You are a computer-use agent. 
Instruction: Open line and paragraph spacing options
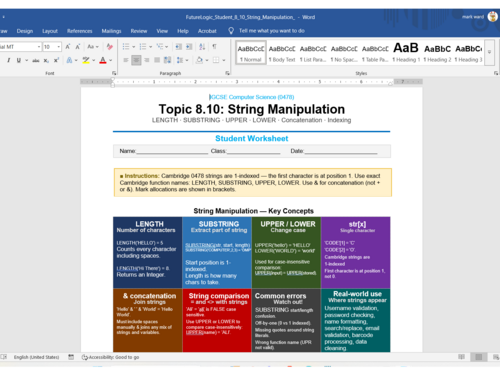tap(180, 60)
